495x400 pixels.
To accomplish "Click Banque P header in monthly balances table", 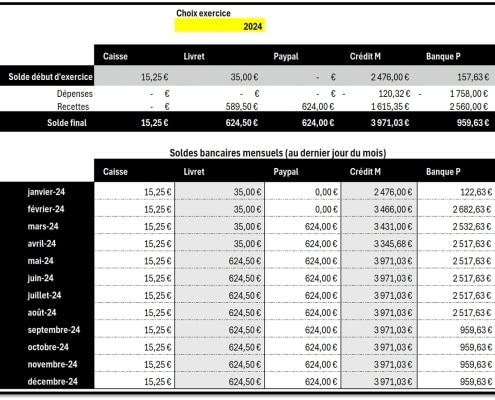I will point(443,172).
